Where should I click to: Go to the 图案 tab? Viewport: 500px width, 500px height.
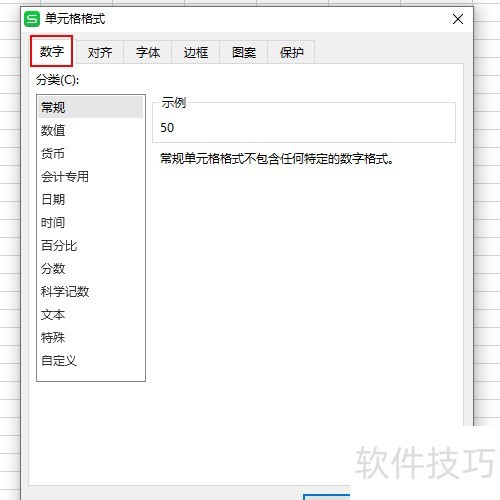[x=244, y=52]
